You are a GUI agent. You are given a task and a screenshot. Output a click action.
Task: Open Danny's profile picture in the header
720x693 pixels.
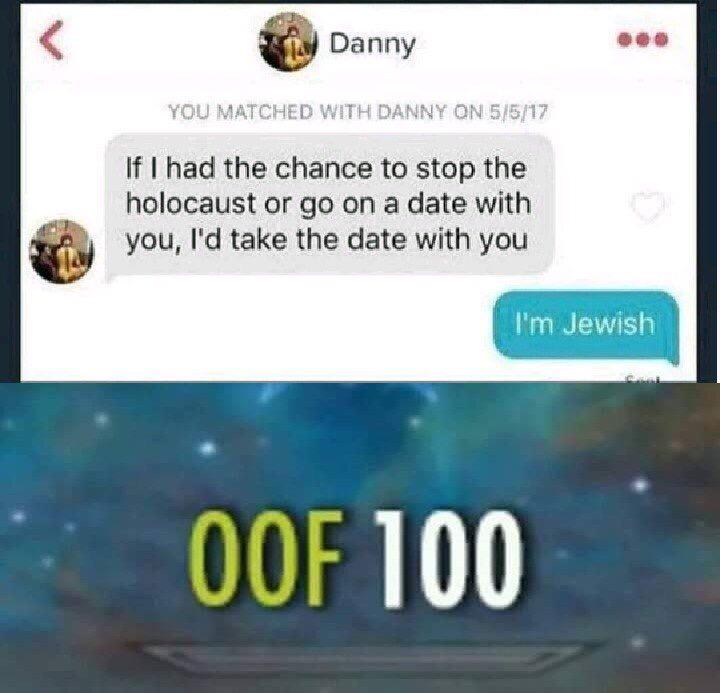point(289,42)
